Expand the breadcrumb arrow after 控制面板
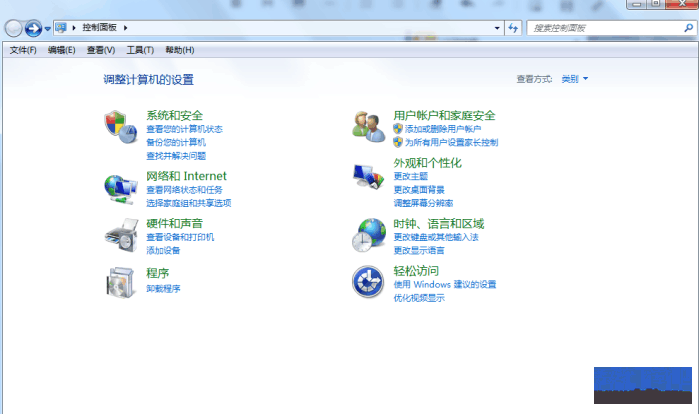699x414 pixels. click(x=126, y=28)
